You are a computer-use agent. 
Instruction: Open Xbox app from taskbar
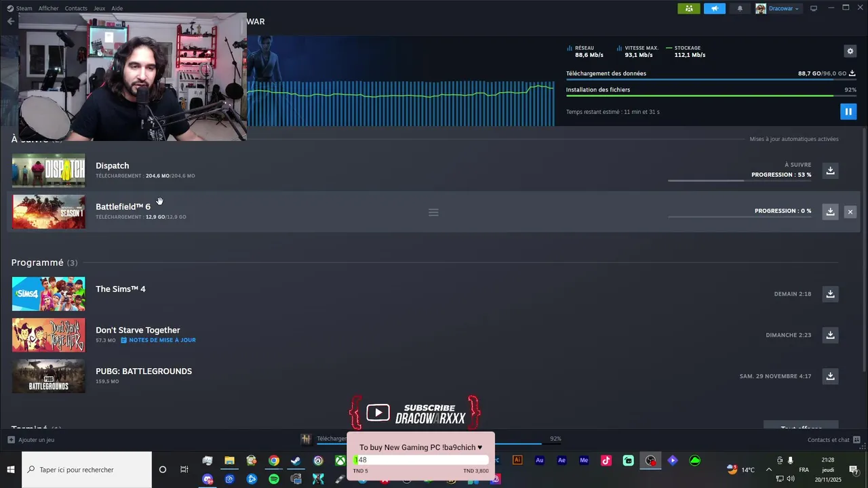point(340,461)
